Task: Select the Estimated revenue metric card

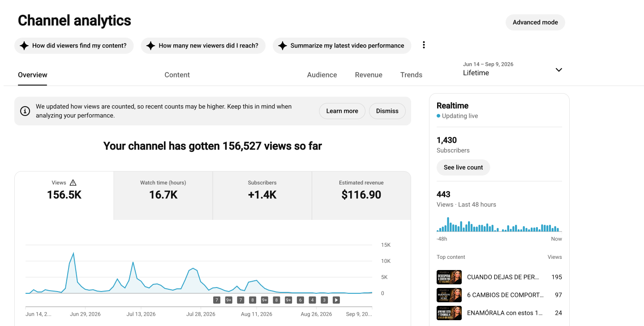Action: (361, 195)
